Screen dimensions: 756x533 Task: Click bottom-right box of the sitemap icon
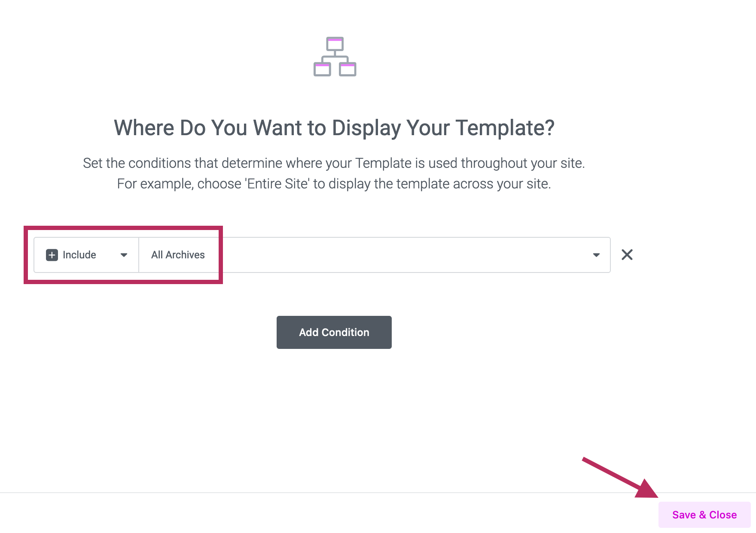(x=348, y=69)
